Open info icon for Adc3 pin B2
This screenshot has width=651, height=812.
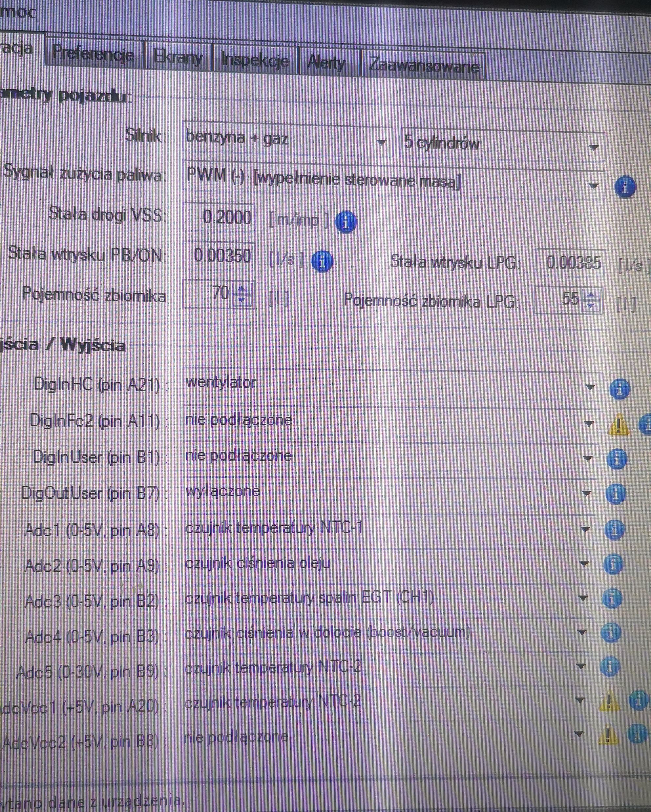(x=612, y=599)
